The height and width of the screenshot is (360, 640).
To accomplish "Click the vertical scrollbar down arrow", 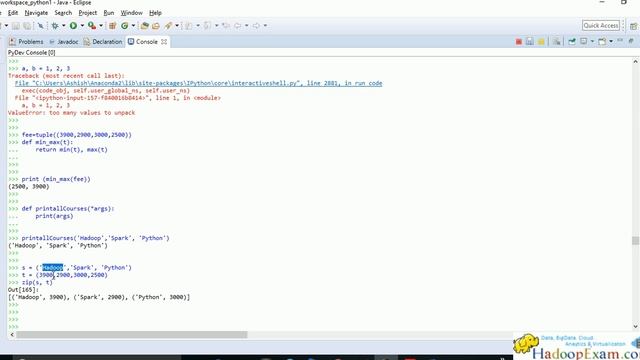I will (x=635, y=327).
